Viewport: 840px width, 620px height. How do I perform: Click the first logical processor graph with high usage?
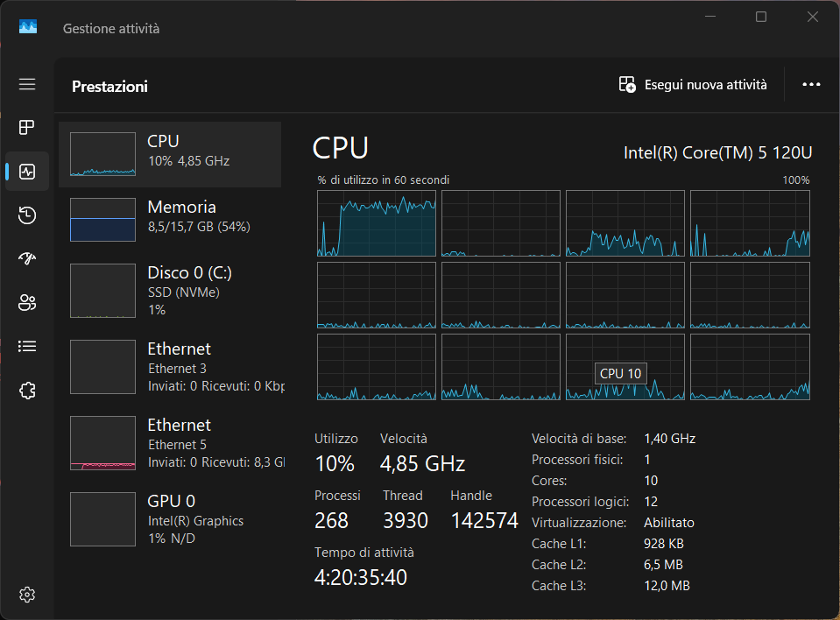click(377, 223)
